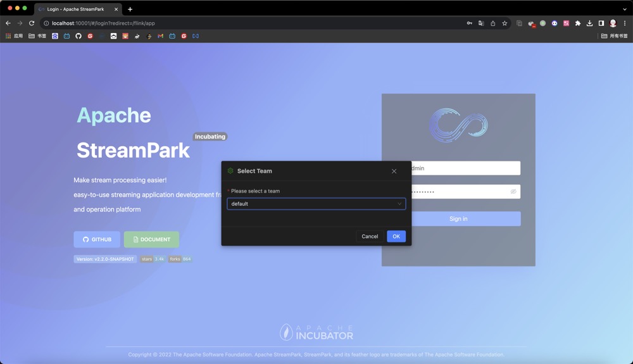Open the saved passwords key icon
The height and width of the screenshot is (364, 633).
[x=469, y=23]
